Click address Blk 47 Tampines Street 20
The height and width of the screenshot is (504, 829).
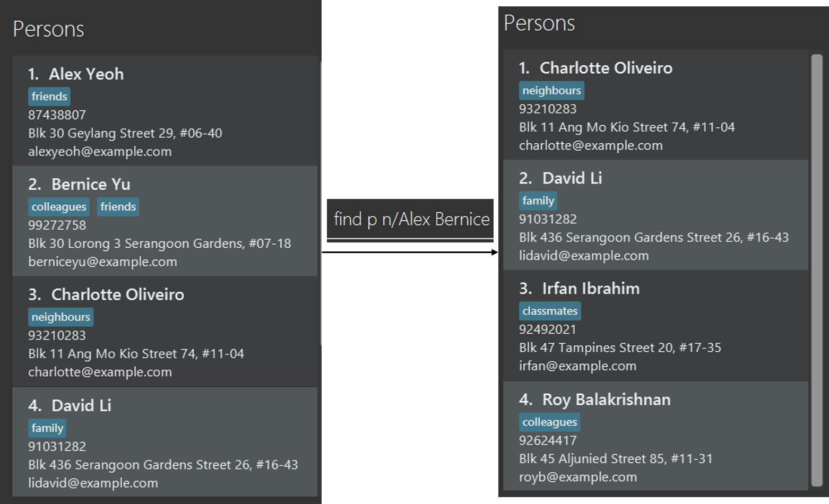click(x=620, y=348)
